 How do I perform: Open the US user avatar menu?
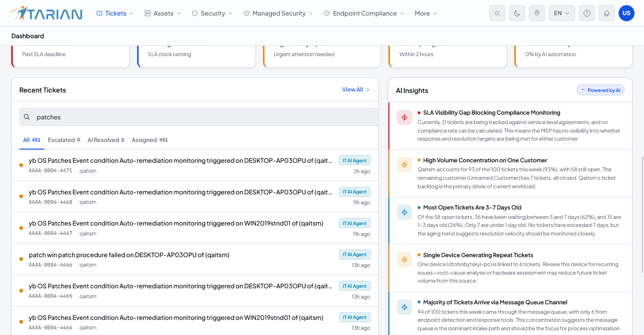tap(627, 13)
